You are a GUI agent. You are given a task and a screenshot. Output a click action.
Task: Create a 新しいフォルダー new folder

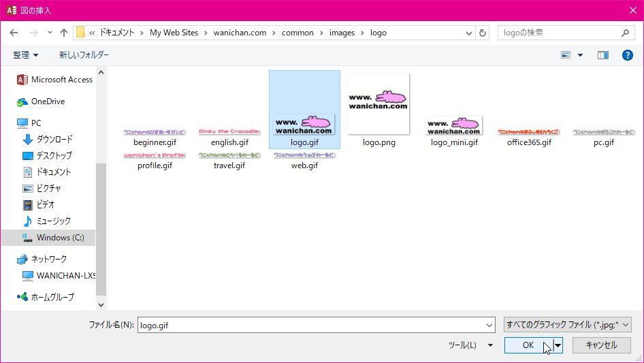pos(84,55)
